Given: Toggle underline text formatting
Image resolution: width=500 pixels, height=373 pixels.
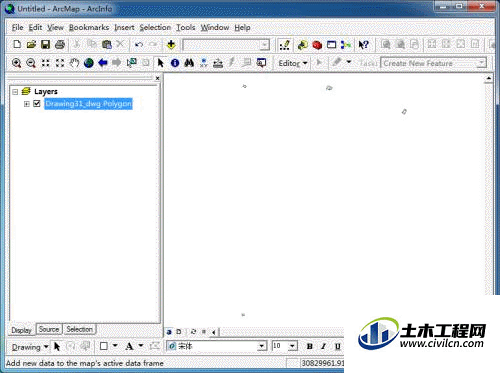Looking at the screenshot, I should [x=337, y=346].
